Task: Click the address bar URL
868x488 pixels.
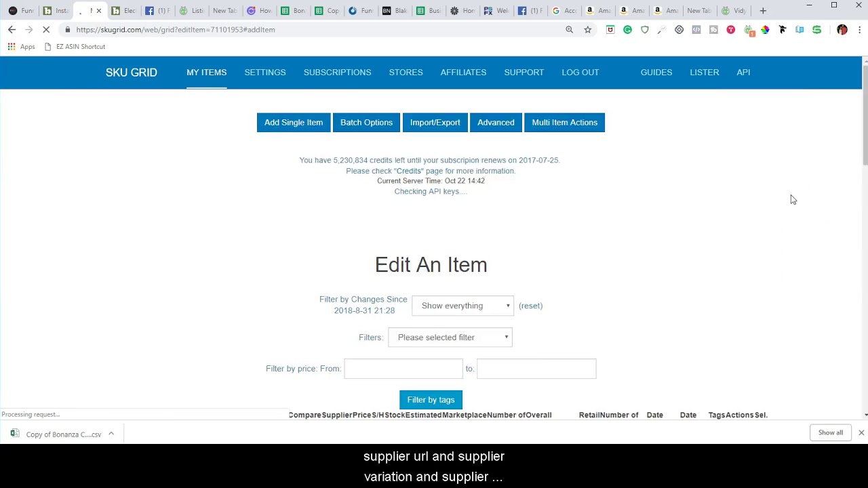Action: pyautogui.click(x=176, y=30)
